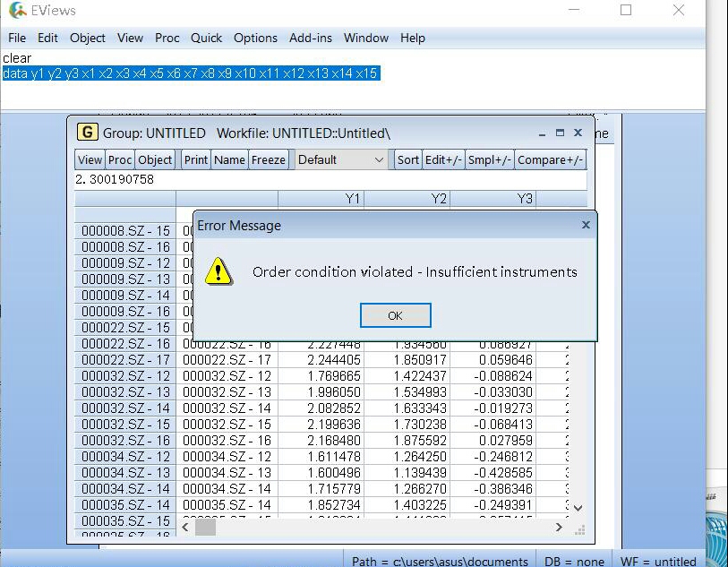Click OK in the Error Message dialog
Screen dimensions: 728x567
[395, 315]
